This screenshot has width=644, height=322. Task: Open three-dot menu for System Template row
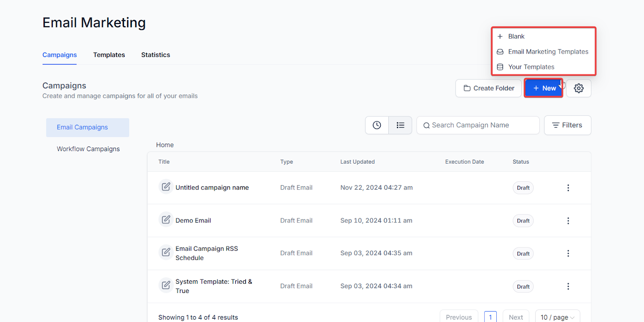click(568, 287)
